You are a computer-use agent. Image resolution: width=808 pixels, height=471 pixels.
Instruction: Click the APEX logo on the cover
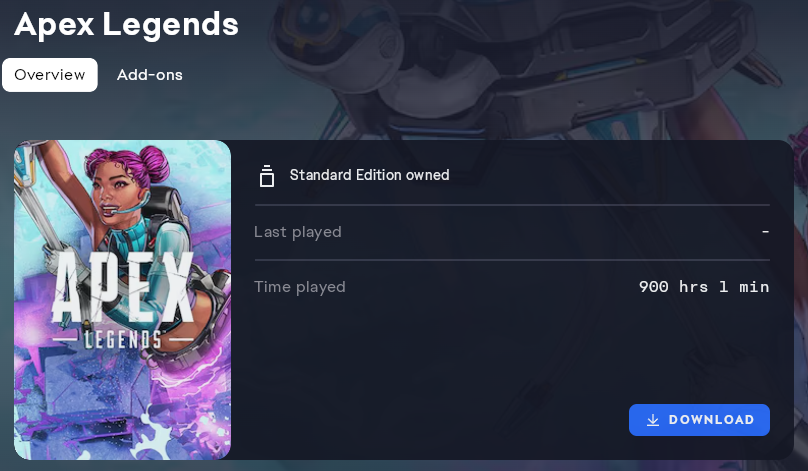tap(123, 289)
